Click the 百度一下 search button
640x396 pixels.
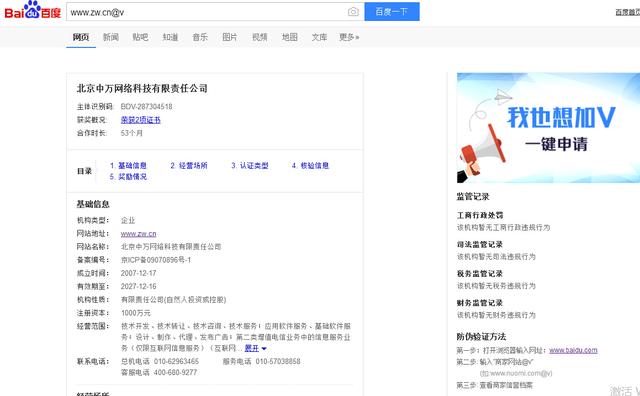pos(392,11)
